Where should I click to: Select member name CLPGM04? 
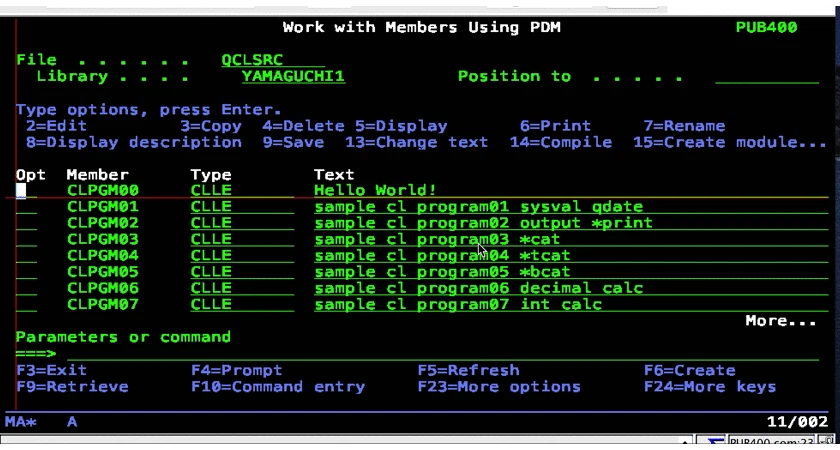103,256
